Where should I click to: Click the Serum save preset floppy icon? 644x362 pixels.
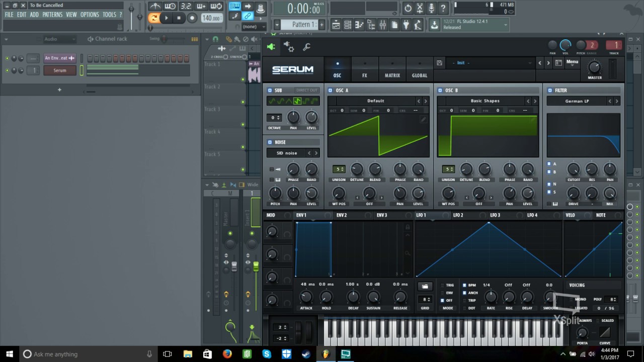pos(440,63)
